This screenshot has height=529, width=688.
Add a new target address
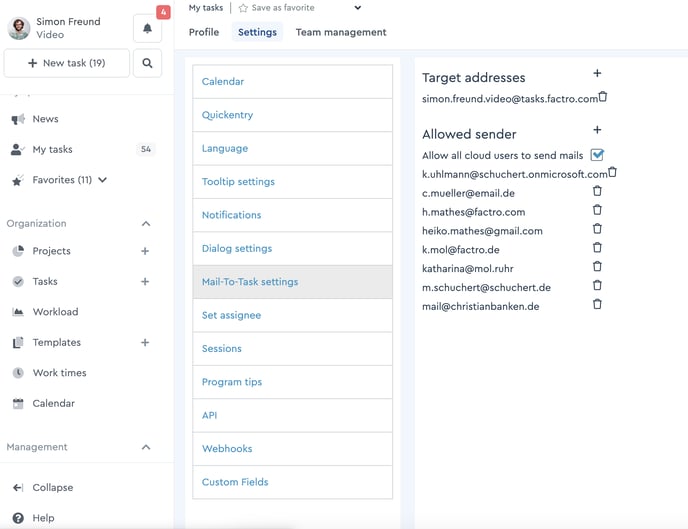pos(597,73)
